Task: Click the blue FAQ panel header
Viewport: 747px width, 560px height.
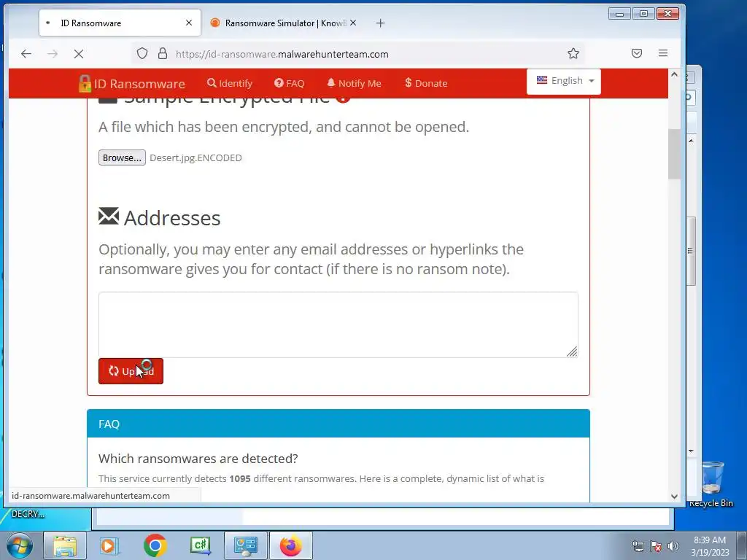Action: [338, 424]
